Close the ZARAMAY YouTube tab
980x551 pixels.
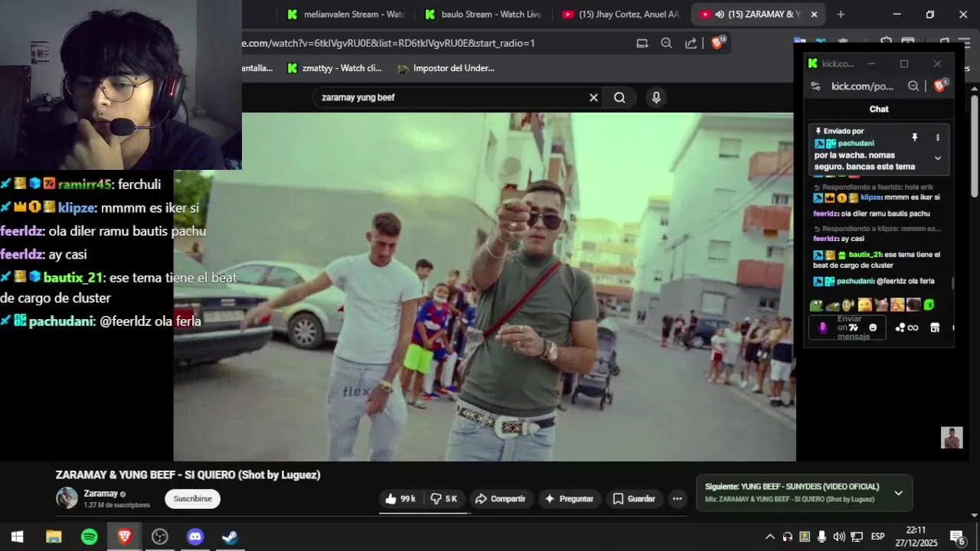pyautogui.click(x=814, y=15)
